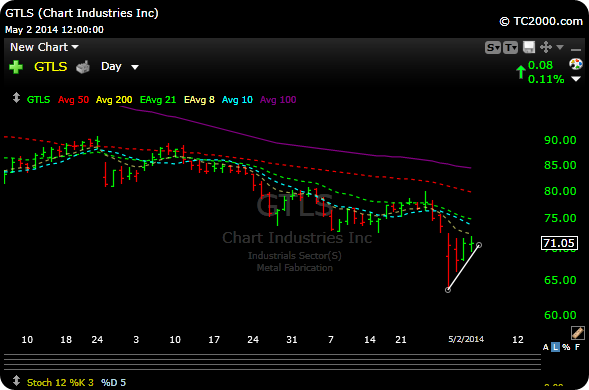Open the New Chart dropdown menu
Image resolution: width=589 pixels, height=390 pixels.
pos(44,47)
